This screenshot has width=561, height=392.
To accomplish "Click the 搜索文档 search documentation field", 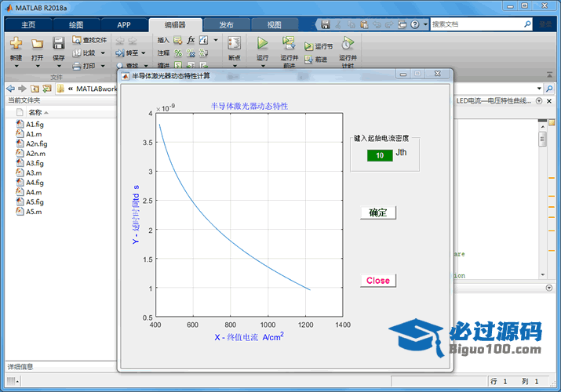I will tap(477, 24).
